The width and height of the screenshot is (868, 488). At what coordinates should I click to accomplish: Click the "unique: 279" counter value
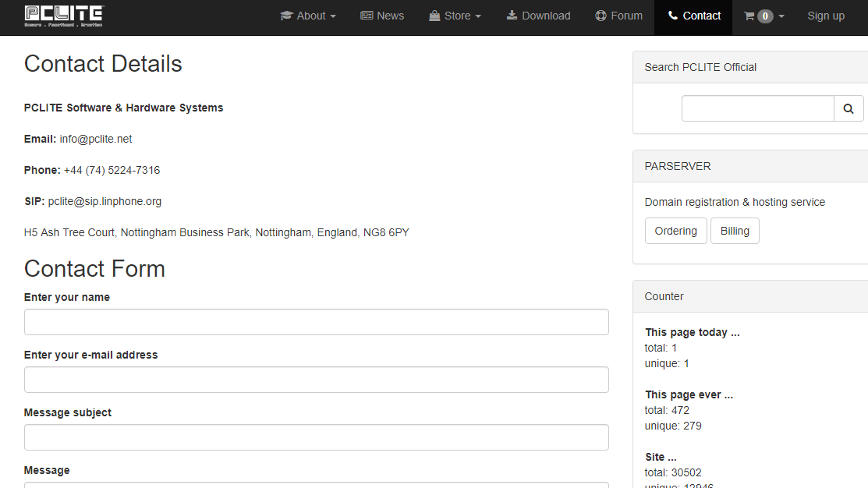[x=673, y=426]
